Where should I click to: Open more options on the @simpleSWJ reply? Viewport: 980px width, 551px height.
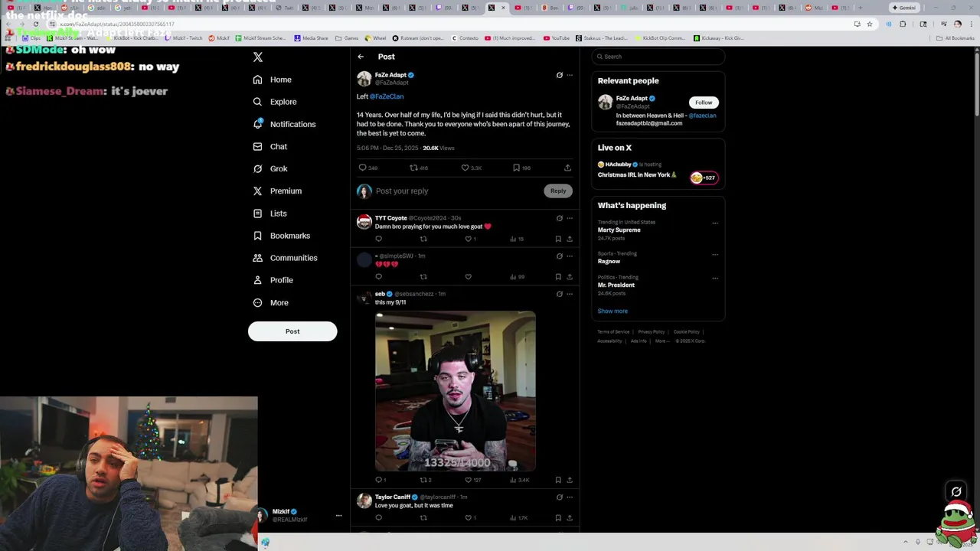(x=570, y=256)
